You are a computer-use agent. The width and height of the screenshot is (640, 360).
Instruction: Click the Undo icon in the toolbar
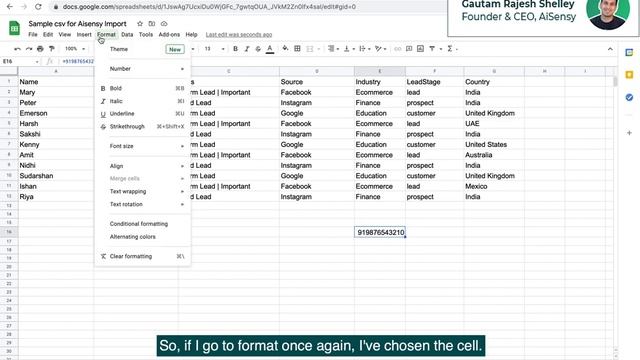[17, 49]
